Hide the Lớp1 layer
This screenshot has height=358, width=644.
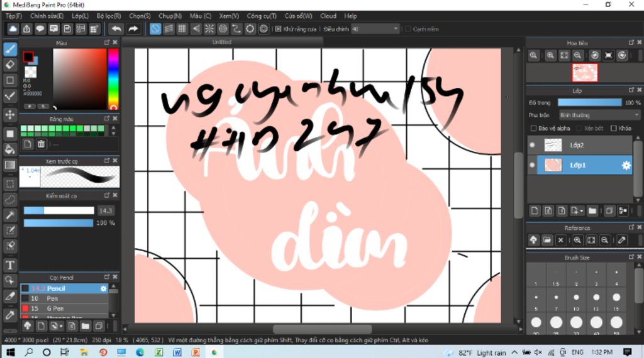pyautogui.click(x=532, y=165)
